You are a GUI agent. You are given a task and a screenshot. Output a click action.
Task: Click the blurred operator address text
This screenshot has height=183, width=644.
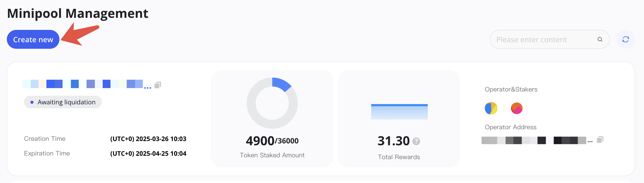[x=537, y=140]
